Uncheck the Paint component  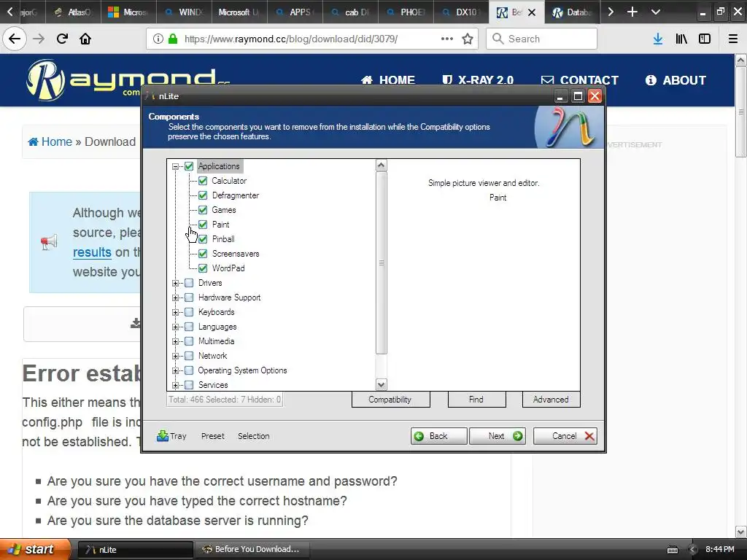tap(203, 225)
